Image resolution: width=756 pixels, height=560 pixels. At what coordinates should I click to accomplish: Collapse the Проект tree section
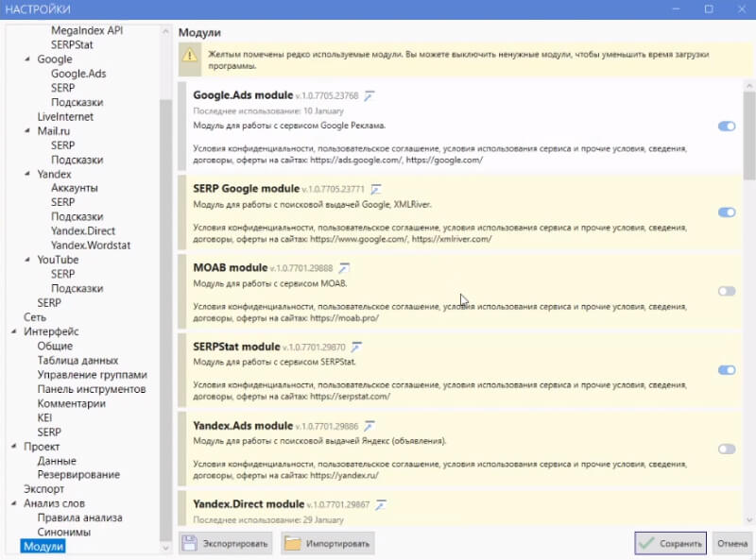[14, 446]
